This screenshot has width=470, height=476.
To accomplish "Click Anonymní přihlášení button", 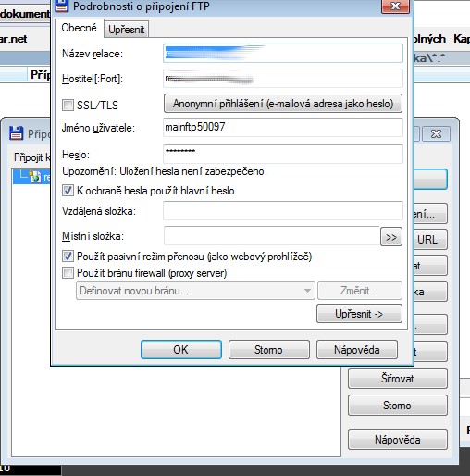I will coord(283,104).
